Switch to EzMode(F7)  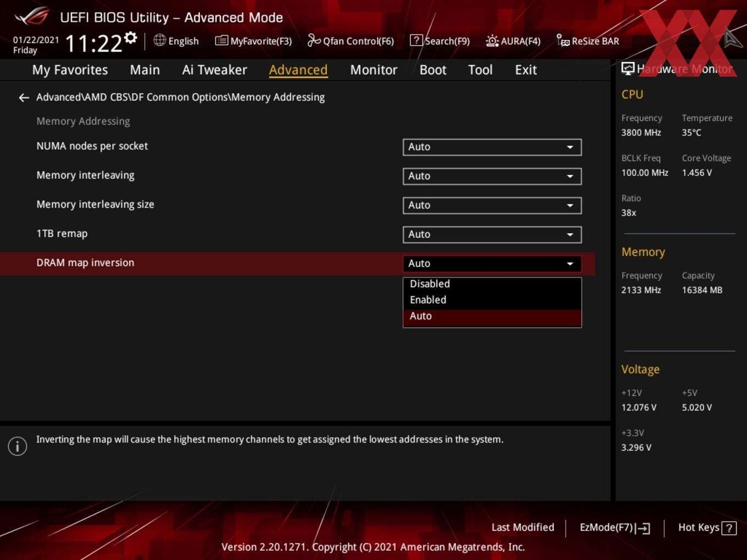615,528
